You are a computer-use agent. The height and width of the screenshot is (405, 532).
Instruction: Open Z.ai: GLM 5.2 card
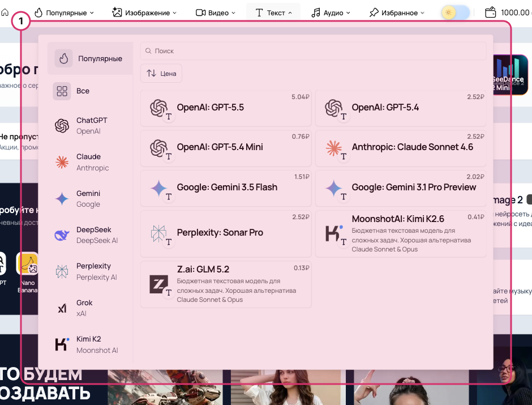click(x=226, y=284)
